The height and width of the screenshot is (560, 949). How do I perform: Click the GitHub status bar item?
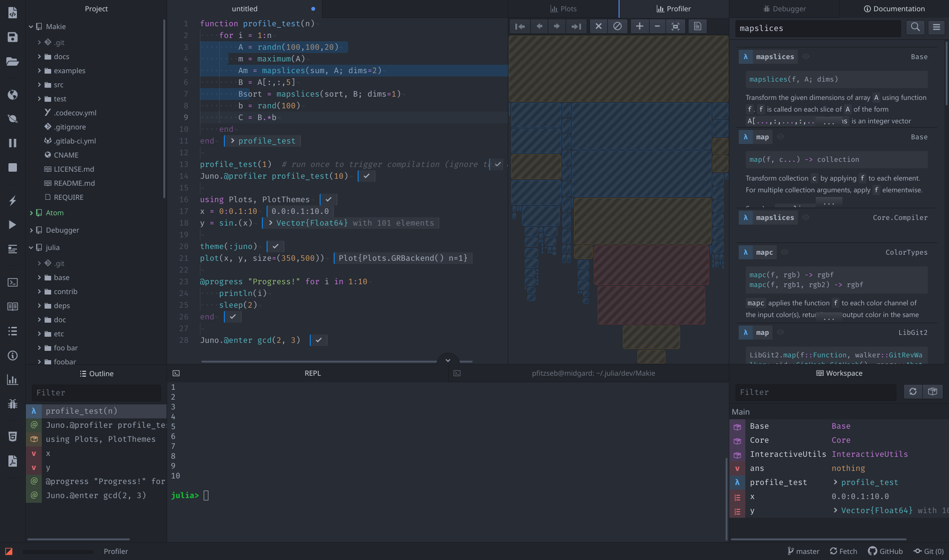pyautogui.click(x=886, y=551)
